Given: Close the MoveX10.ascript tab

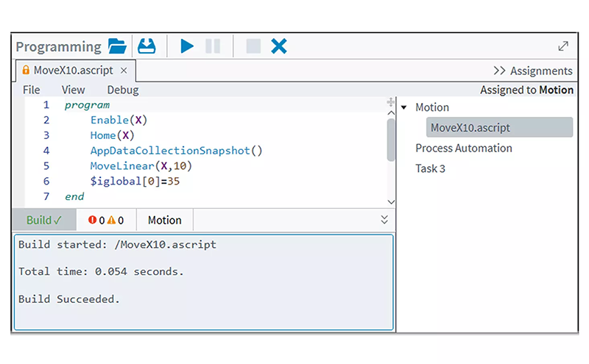Looking at the screenshot, I should click(x=124, y=71).
